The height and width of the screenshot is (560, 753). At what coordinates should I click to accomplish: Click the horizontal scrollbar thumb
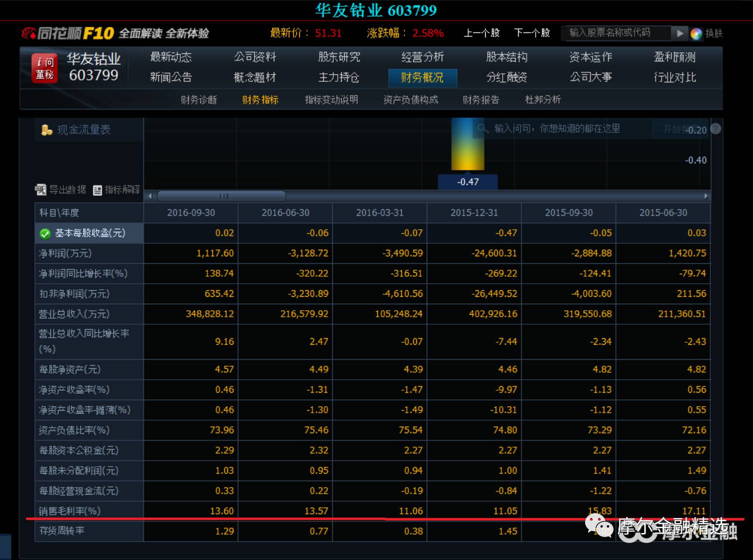(221, 196)
